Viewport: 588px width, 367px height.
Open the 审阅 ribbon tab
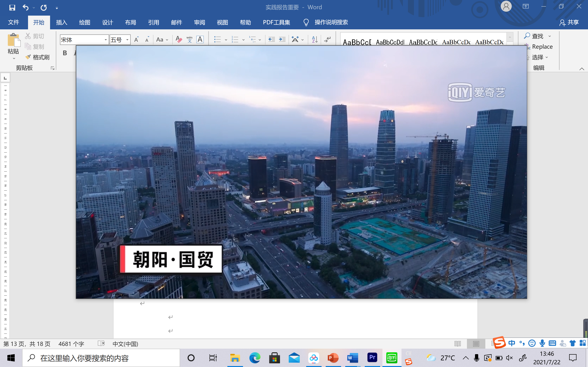pos(199,22)
